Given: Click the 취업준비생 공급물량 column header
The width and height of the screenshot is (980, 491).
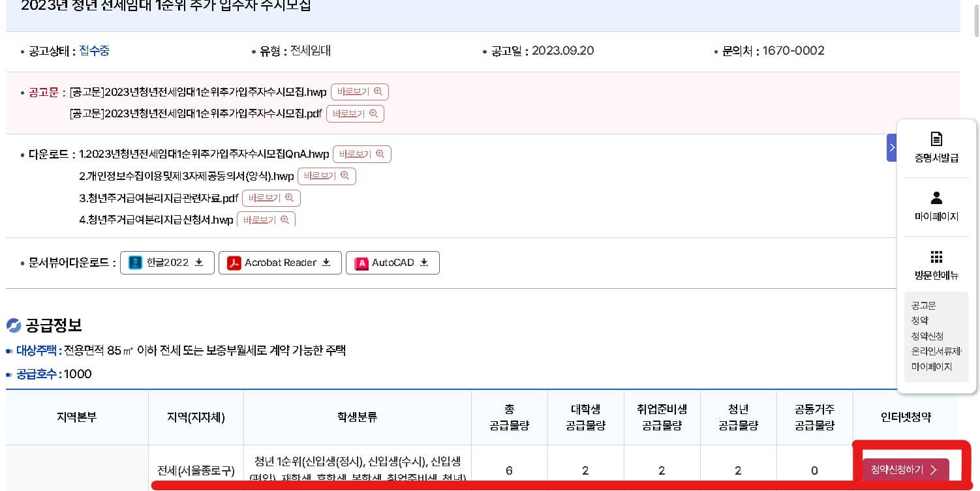Looking at the screenshot, I should point(662,417).
